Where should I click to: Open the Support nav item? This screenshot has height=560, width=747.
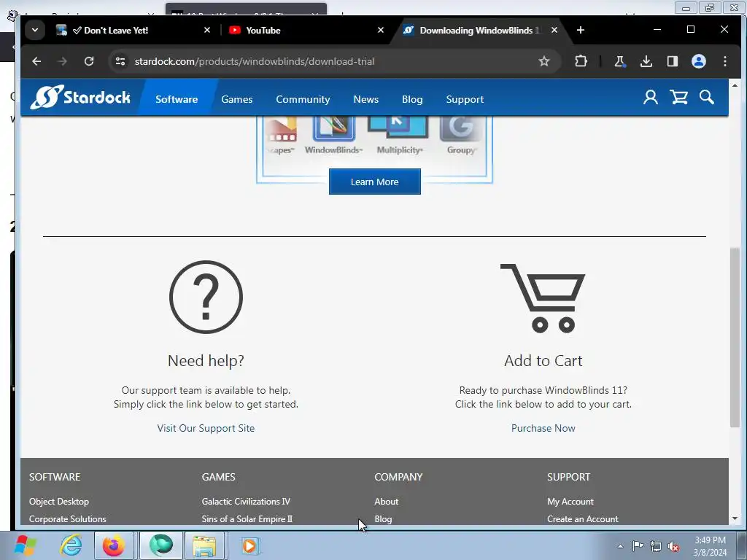(465, 99)
